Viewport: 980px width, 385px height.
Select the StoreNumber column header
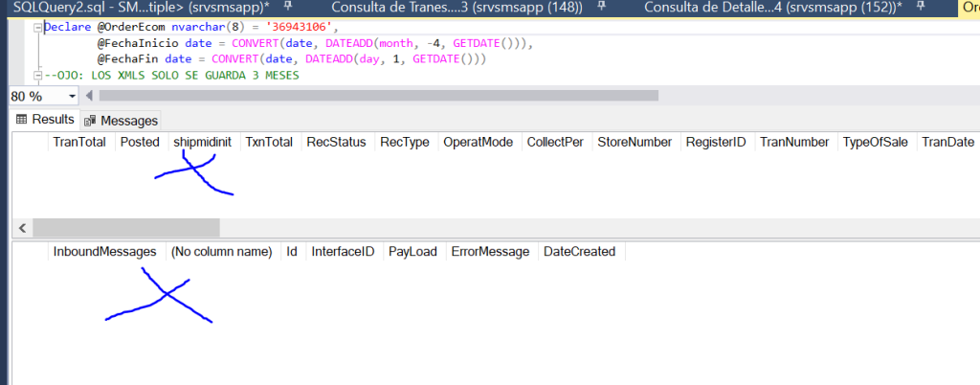635,142
